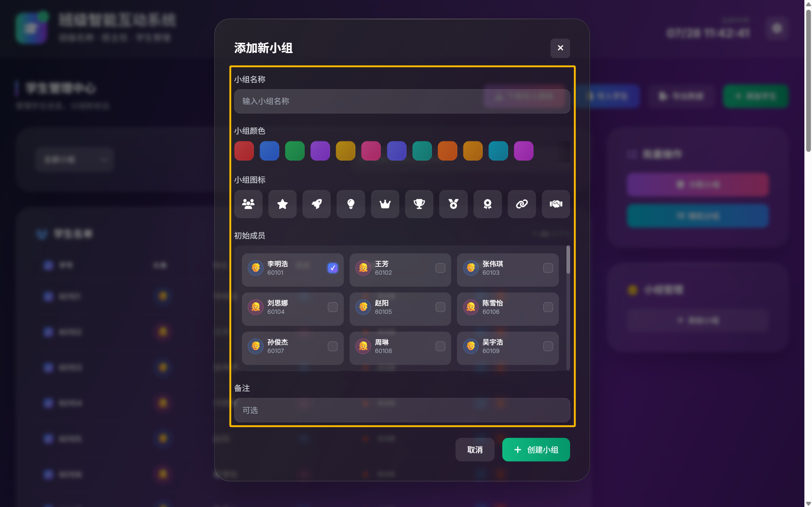Select the trophy group icon
812x507 pixels.
coord(419,204)
